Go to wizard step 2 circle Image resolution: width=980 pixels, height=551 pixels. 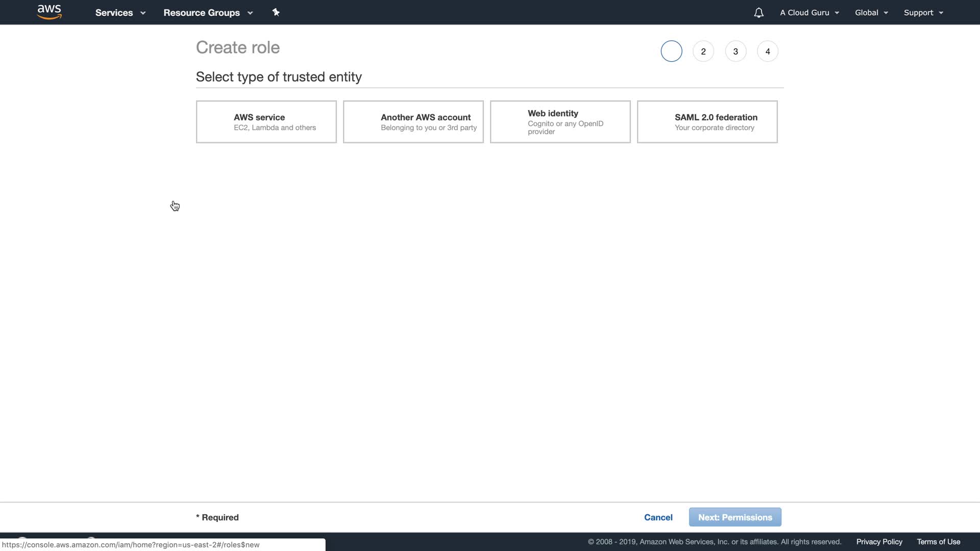(703, 52)
